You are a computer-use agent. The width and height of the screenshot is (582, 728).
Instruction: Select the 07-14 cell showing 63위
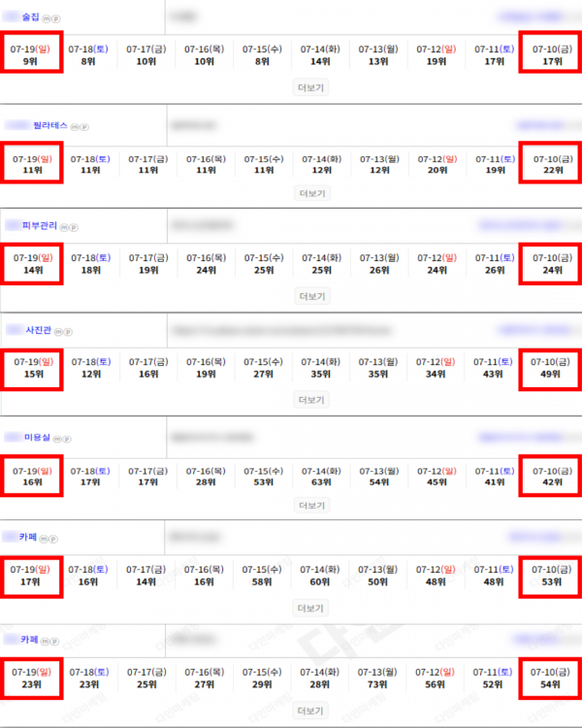click(321, 477)
